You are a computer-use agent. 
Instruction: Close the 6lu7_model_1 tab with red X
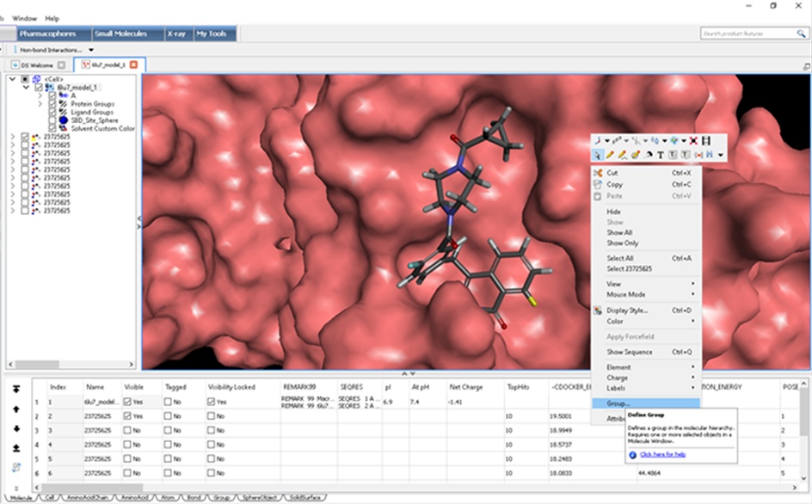tap(133, 65)
